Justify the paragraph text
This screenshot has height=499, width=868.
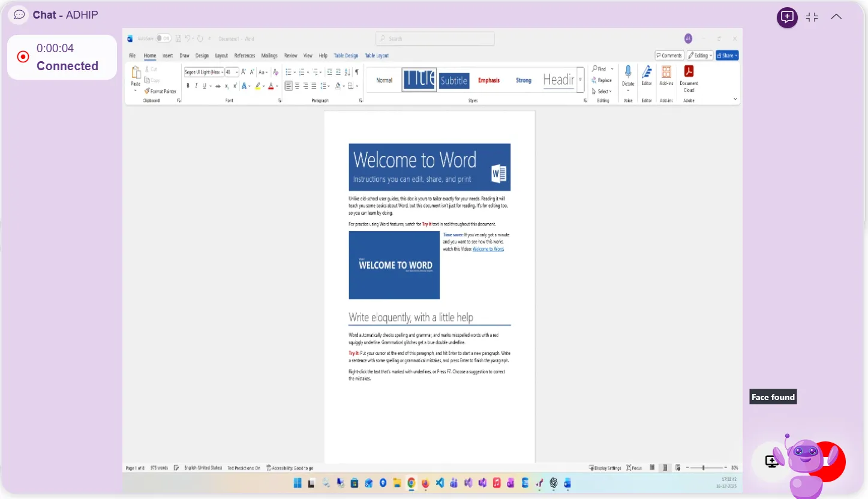(314, 86)
